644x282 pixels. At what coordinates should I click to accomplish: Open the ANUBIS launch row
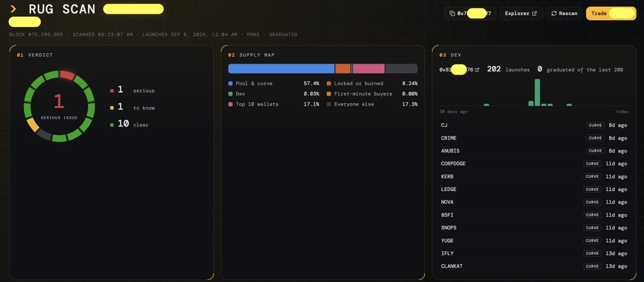[533, 151]
